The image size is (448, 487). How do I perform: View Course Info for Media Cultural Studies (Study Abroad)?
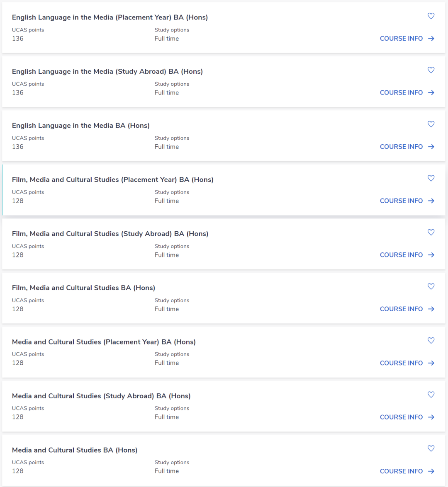407,417
